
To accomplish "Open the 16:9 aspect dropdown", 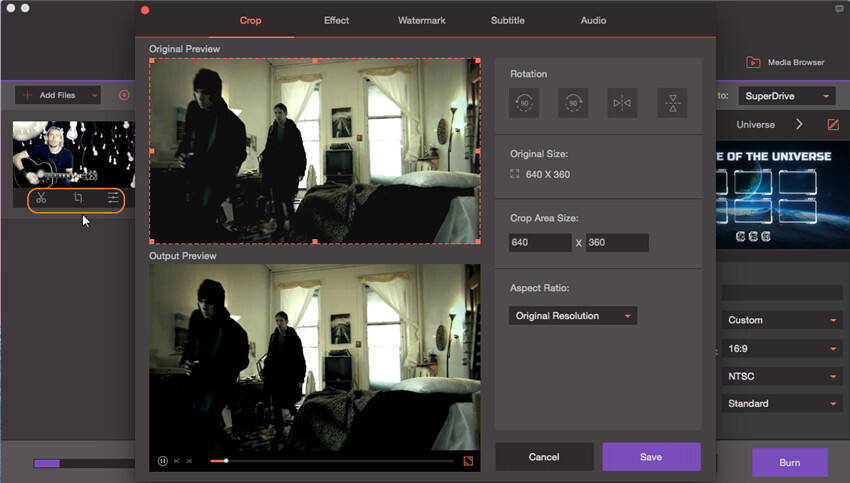I will [782, 349].
